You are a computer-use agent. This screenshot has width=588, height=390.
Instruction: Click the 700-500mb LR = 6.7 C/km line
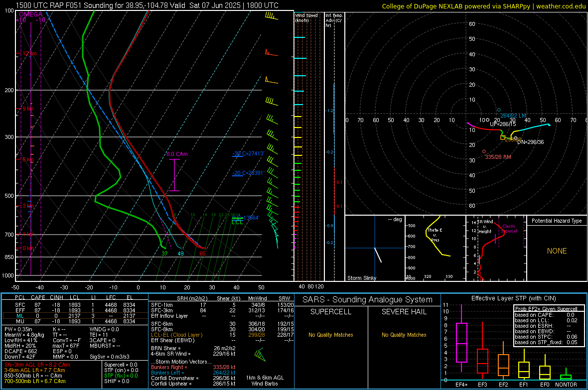[x=35, y=381]
